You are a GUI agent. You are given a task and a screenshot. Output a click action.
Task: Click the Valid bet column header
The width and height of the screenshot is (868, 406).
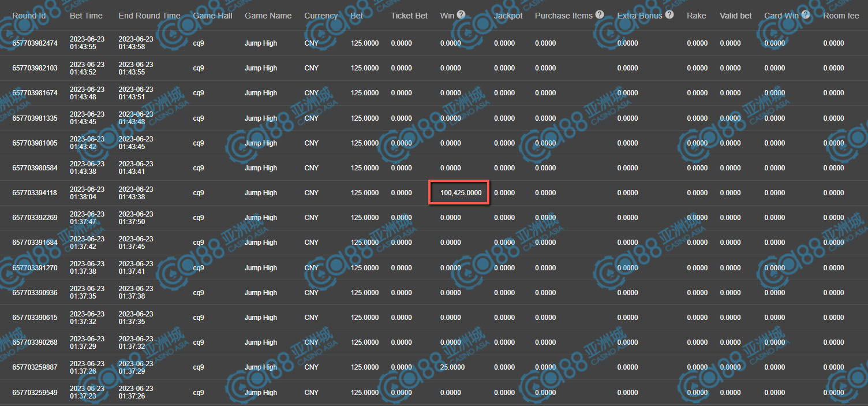pos(736,16)
